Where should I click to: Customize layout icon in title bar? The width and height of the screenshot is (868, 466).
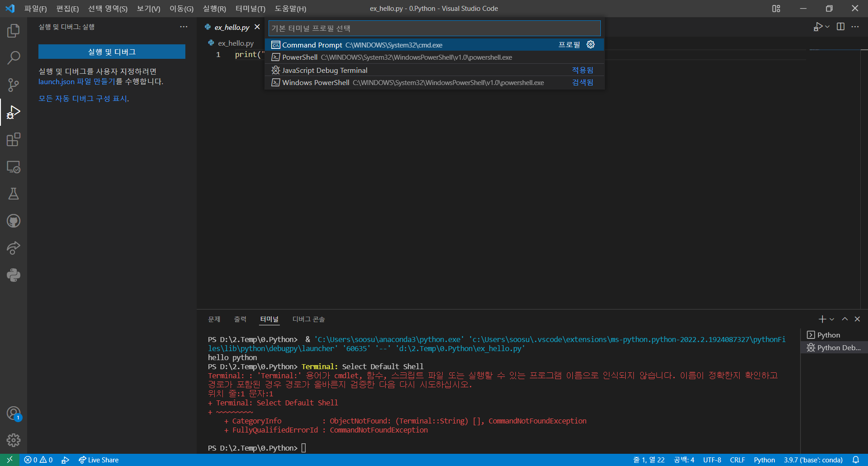coord(776,9)
